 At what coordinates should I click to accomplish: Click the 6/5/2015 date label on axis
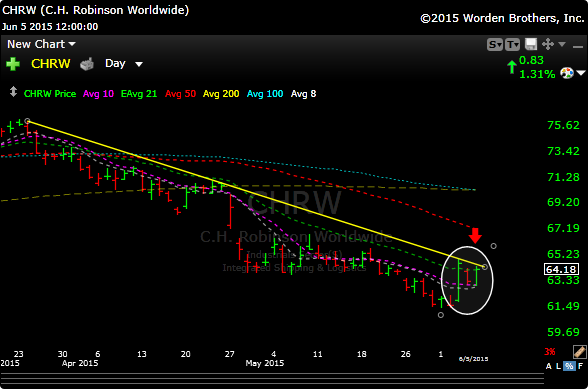coord(473,359)
